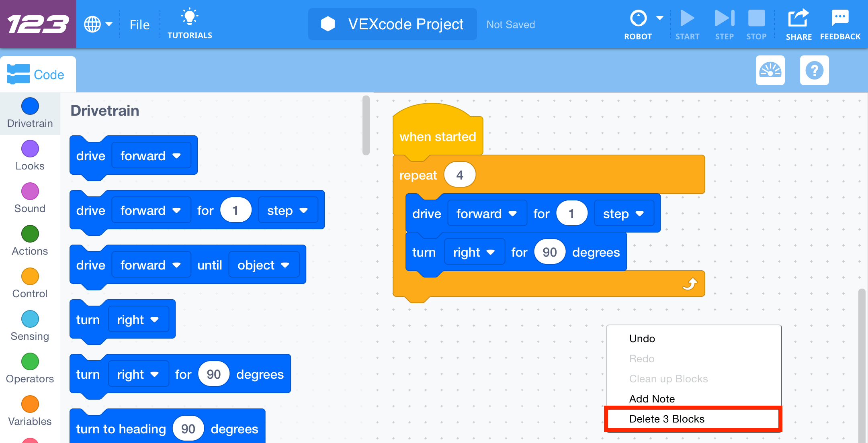Select the Sensing block category

[x=30, y=319]
